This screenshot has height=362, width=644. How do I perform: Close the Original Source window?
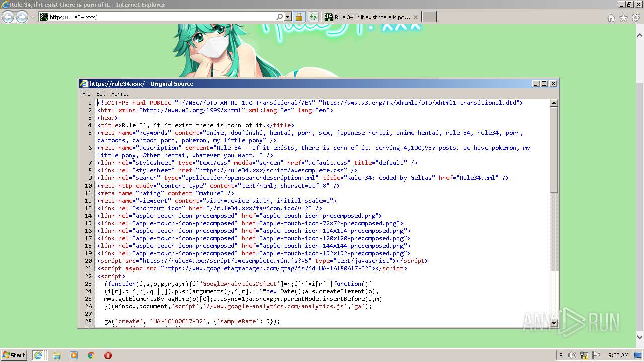click(553, 84)
